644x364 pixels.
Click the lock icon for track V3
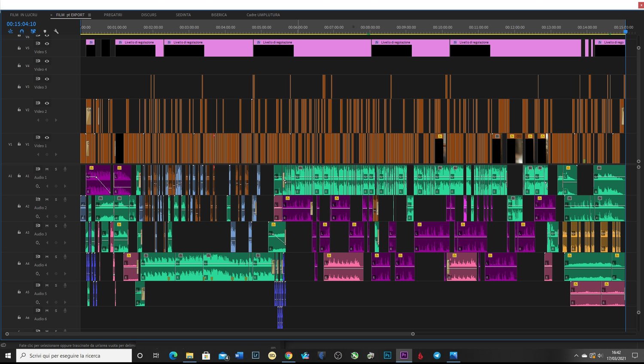(19, 87)
